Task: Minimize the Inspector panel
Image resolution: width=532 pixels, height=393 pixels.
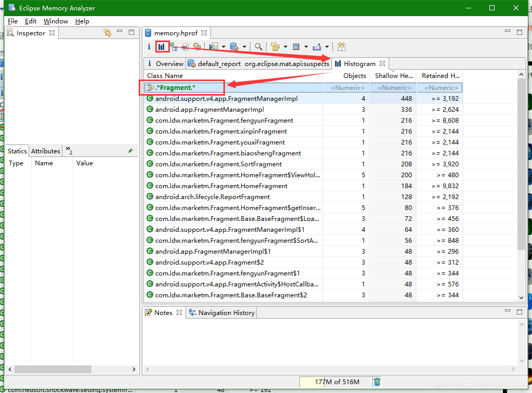Action: (119, 31)
